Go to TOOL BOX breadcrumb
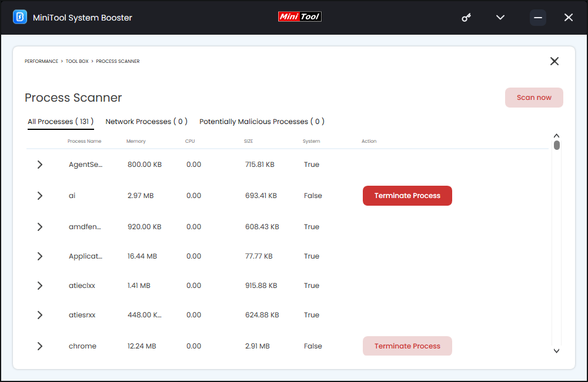 [77, 61]
